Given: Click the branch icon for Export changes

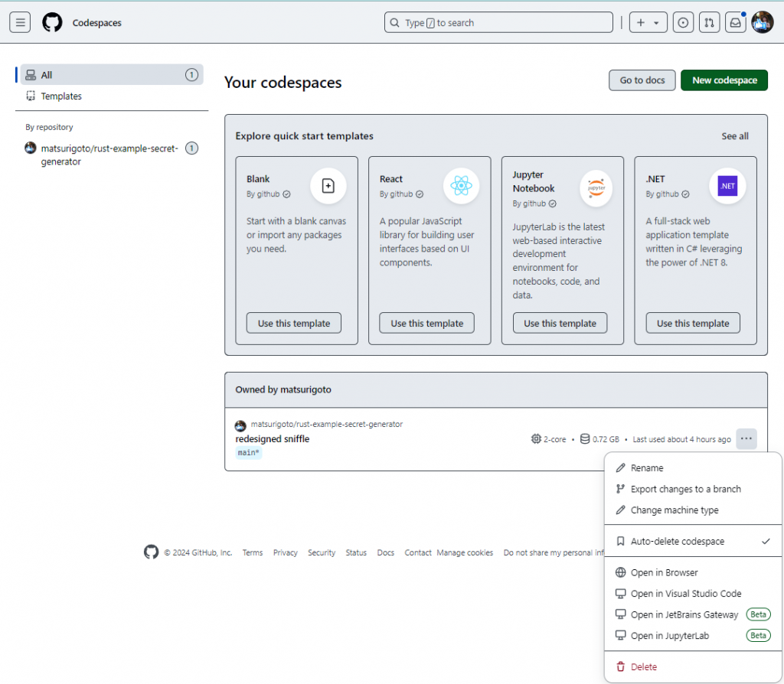Looking at the screenshot, I should coord(620,489).
